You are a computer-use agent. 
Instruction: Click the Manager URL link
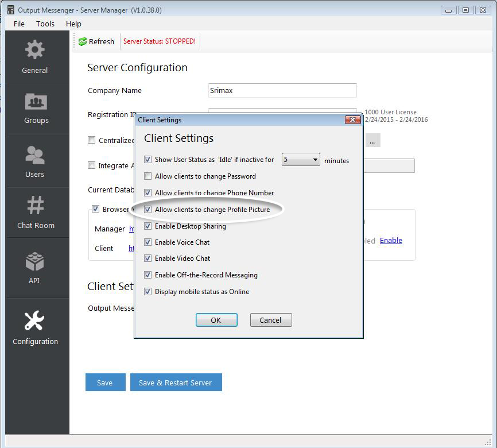(131, 229)
